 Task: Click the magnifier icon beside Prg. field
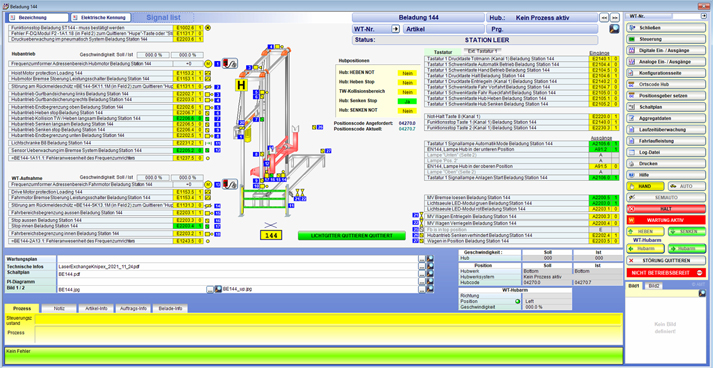pyautogui.click(x=614, y=29)
